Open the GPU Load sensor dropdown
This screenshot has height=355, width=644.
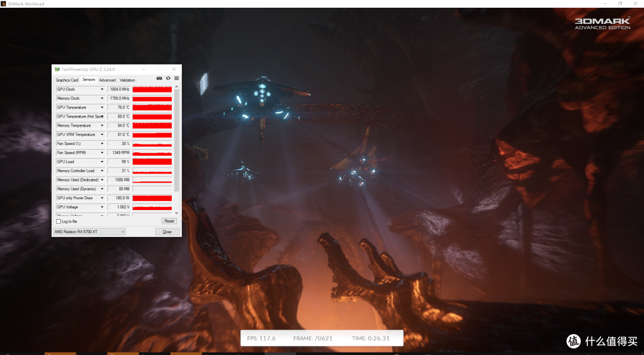pyautogui.click(x=102, y=162)
